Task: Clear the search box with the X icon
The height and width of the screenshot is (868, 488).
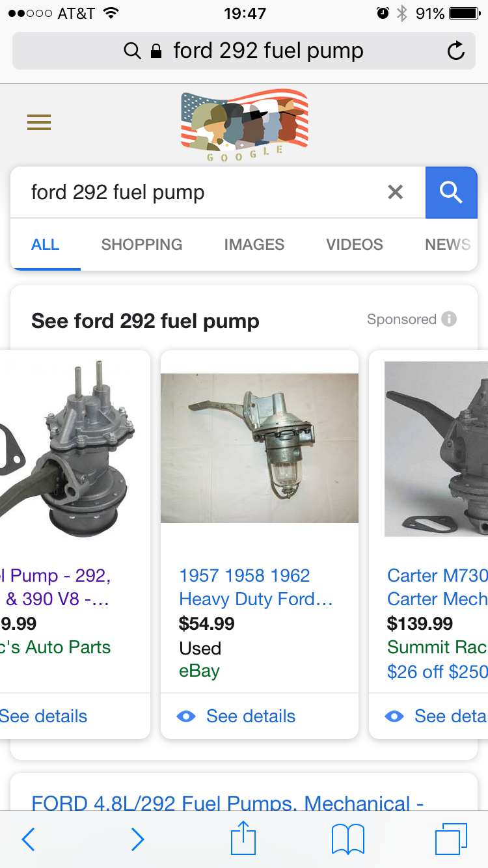Action: point(395,192)
